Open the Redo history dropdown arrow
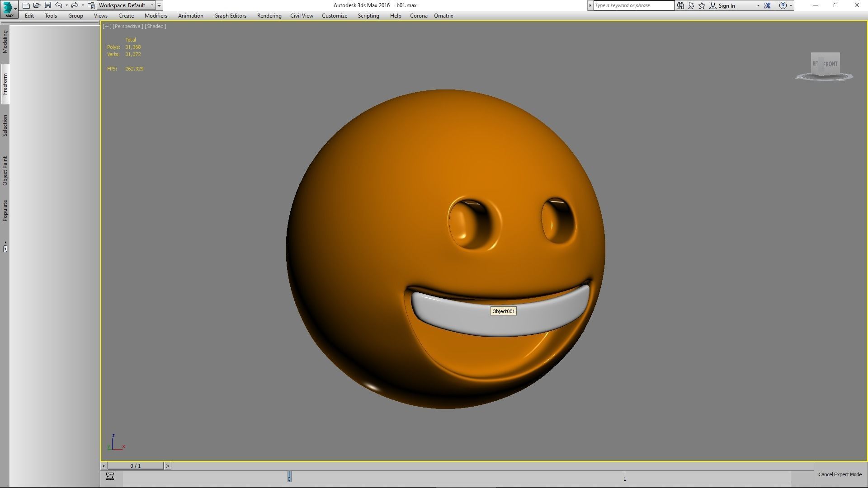This screenshot has height=488, width=868. [83, 5]
